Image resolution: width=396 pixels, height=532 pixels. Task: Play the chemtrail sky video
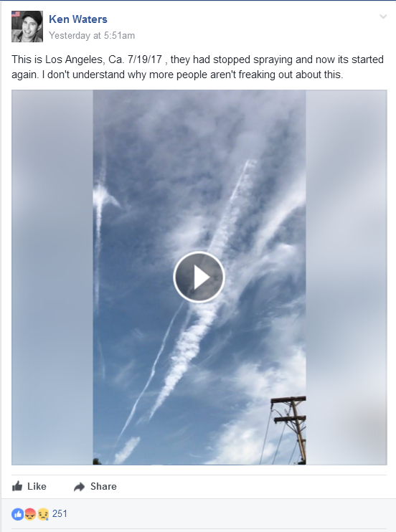(199, 277)
